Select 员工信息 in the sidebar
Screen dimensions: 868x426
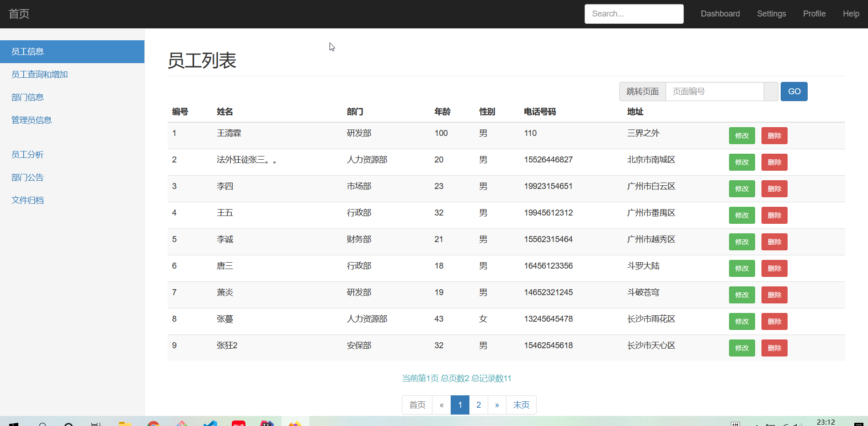click(x=72, y=52)
